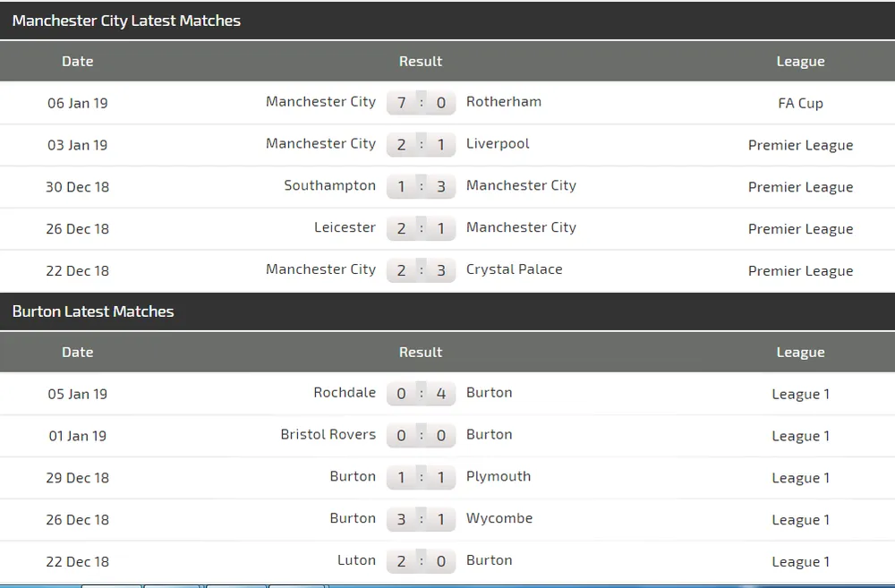
Task: Select Southampton in the results list
Action: (329, 186)
